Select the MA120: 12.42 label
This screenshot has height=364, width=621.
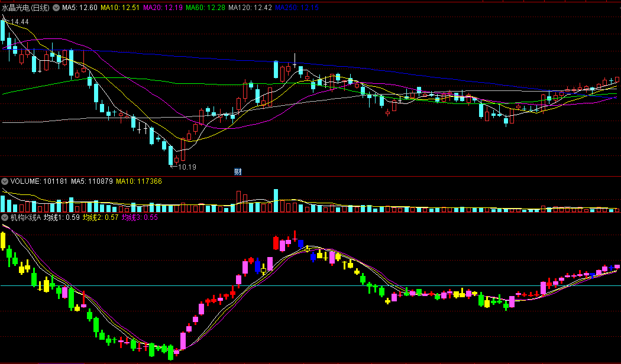point(250,8)
